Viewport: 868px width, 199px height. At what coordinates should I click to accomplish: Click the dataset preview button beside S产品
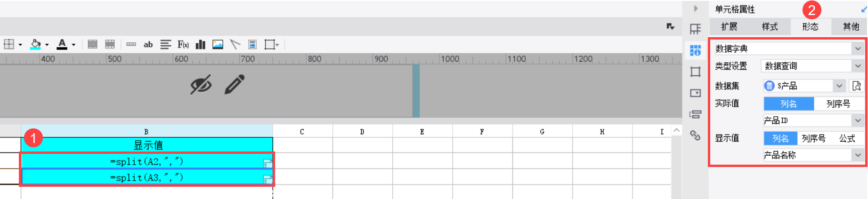tap(857, 86)
